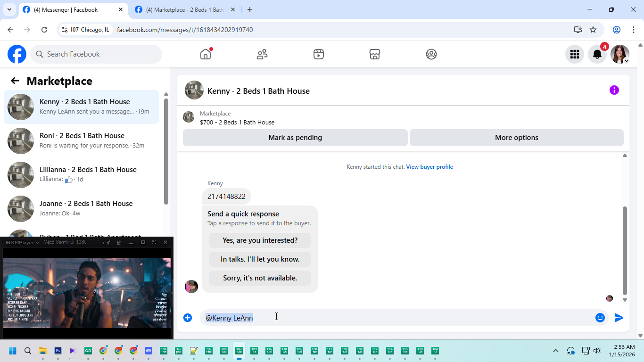This screenshot has width=644, height=362.
Task: Click the conversation list scrollbar
Action: [x=166, y=151]
